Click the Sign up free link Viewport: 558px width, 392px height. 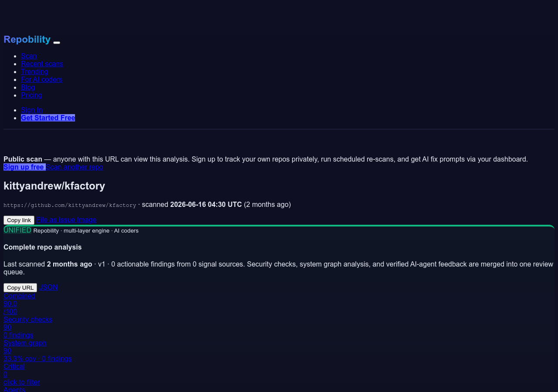24,167
